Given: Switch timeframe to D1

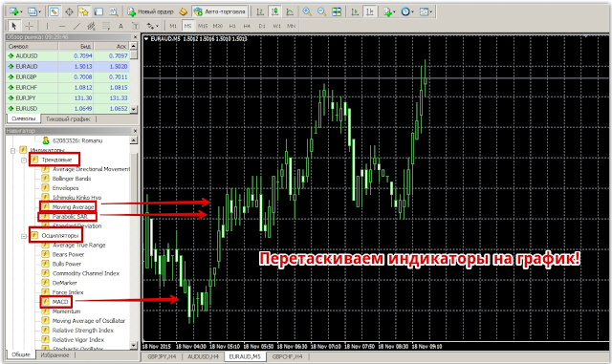Looking at the screenshot, I should pyautogui.click(x=261, y=26).
